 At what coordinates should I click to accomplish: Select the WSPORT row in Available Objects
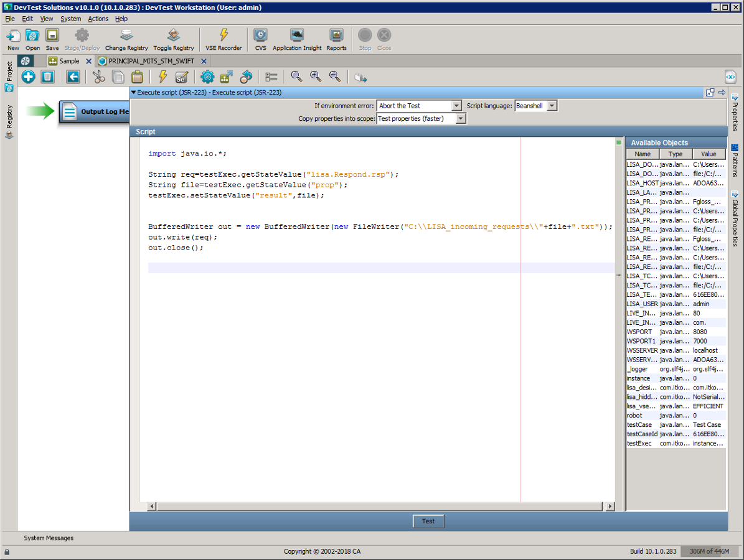[676, 332]
